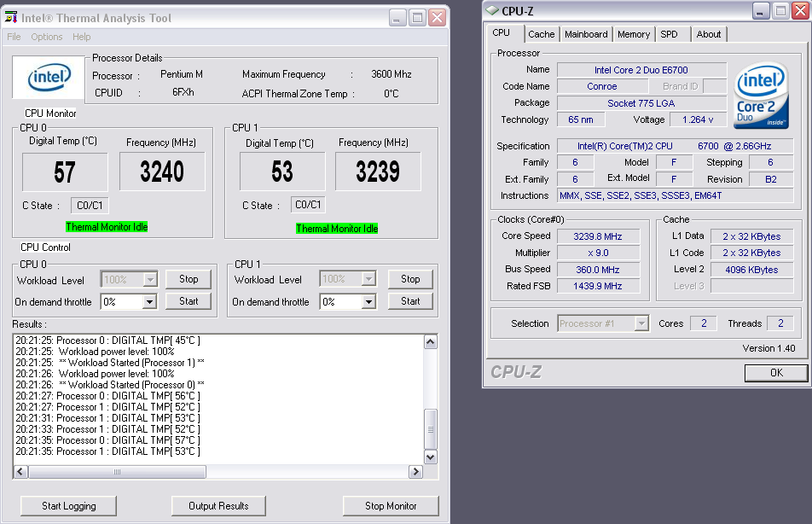Click the CPU 0 digital temperature value 57
Screen dimensions: 812x524
click(65, 172)
